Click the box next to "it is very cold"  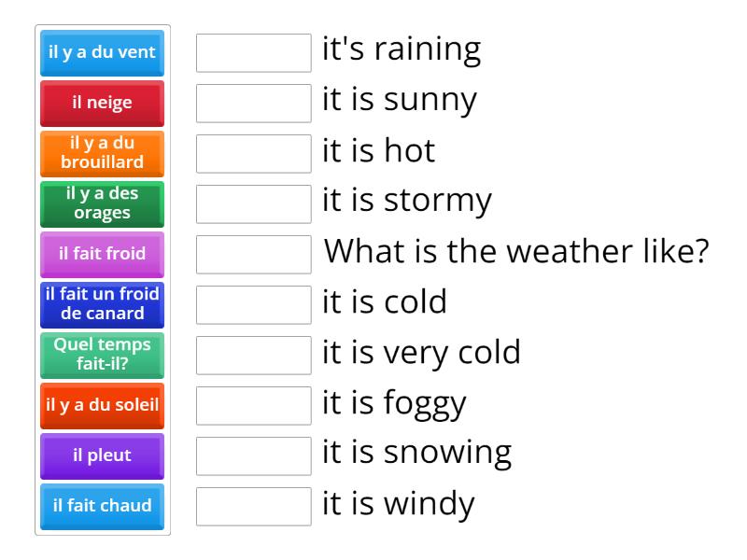(x=253, y=355)
